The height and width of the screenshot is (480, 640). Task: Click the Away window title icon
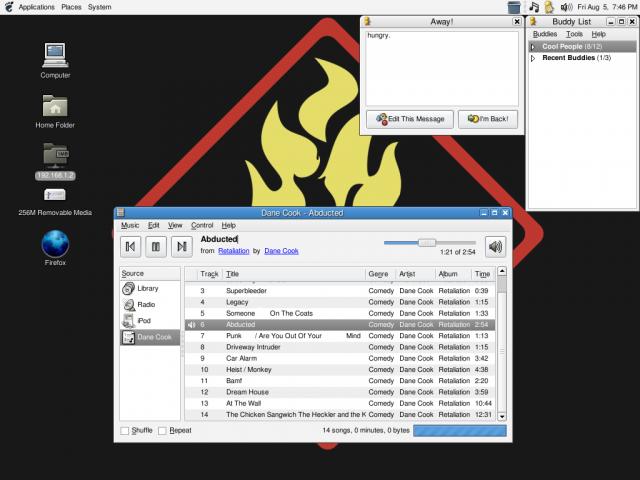(367, 21)
